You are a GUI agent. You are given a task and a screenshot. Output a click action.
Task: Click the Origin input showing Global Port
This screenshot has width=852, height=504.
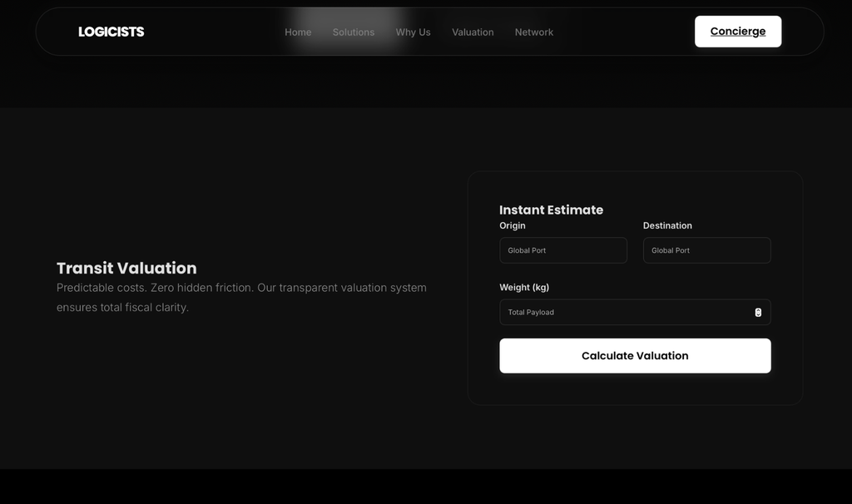[x=562, y=250]
